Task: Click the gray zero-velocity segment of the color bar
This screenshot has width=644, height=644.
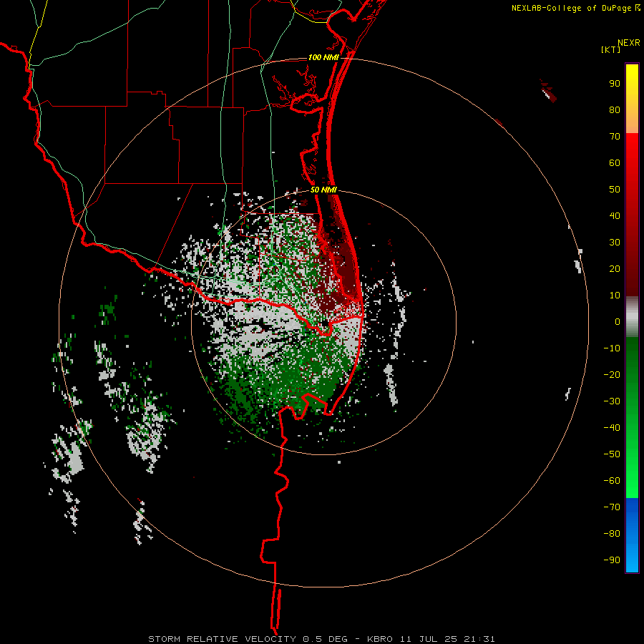Action: point(632,317)
